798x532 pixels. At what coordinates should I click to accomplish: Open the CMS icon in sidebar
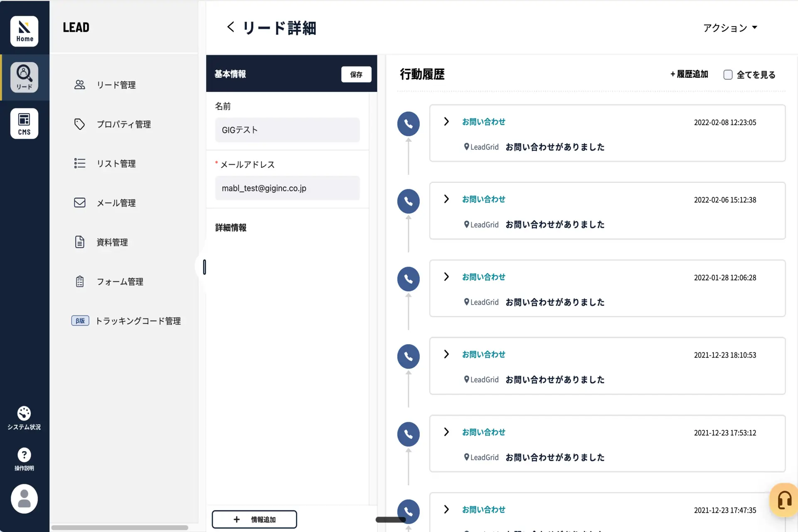pos(25,123)
